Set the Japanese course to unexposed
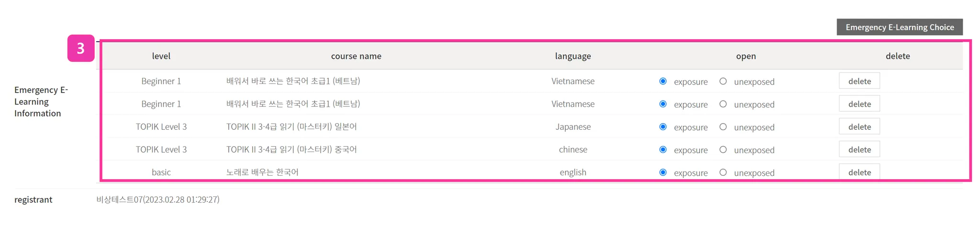This screenshot has height=251, width=980. click(723, 127)
